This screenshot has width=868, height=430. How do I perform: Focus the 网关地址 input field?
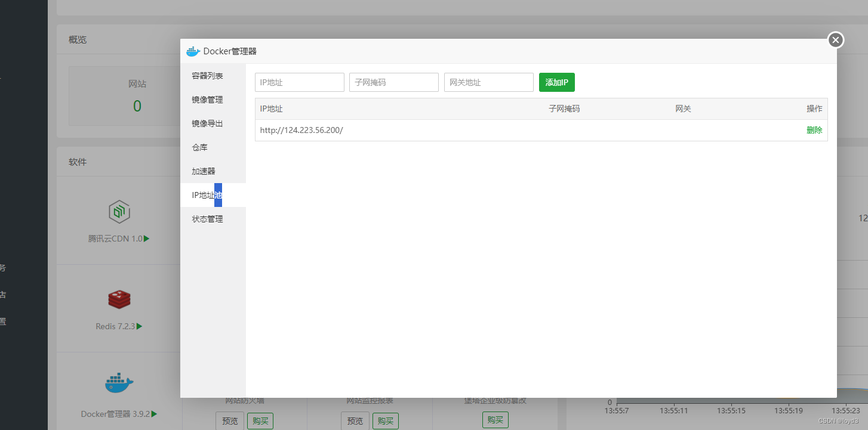pos(489,82)
